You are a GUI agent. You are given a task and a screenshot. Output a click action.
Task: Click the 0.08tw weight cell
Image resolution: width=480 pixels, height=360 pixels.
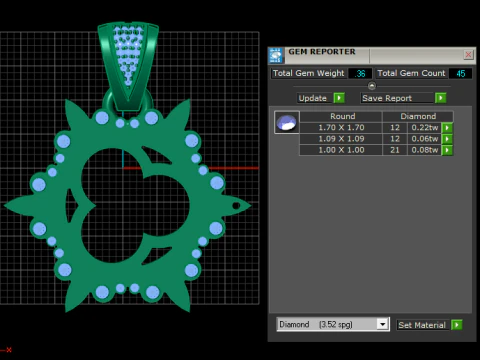[x=424, y=150]
